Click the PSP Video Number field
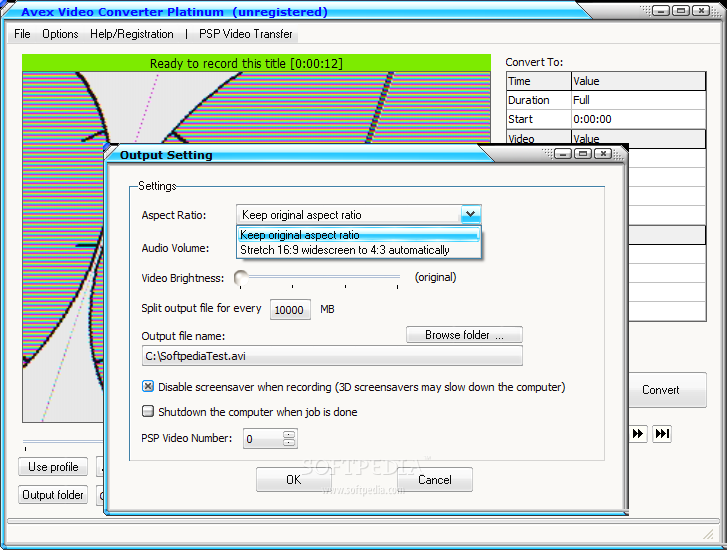 tap(263, 439)
